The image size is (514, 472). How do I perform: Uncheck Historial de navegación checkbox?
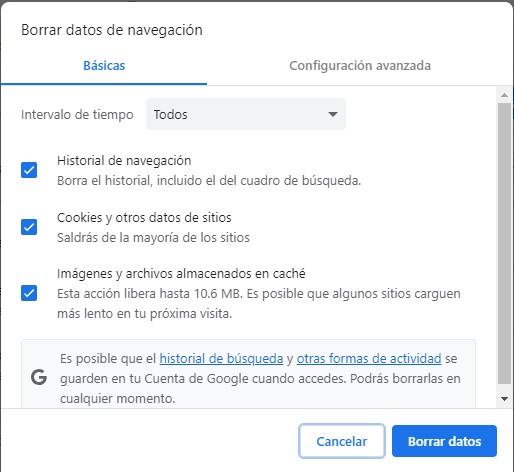point(29,170)
